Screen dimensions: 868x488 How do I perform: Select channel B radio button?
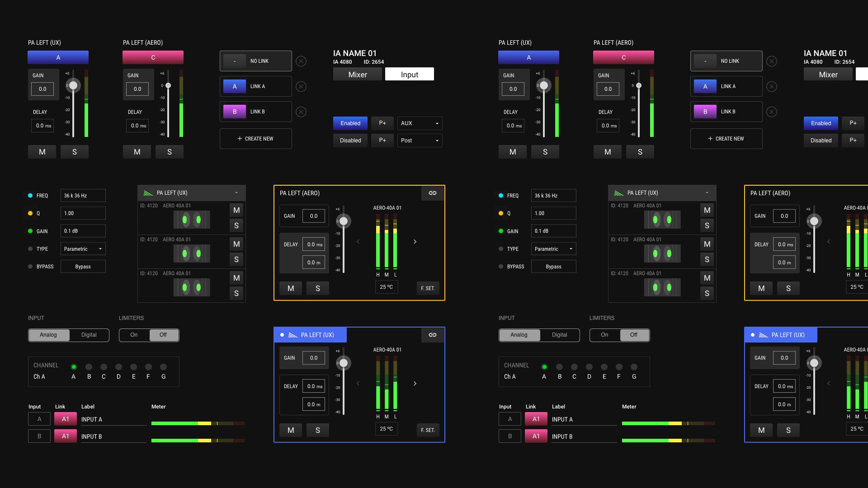pyautogui.click(x=89, y=367)
